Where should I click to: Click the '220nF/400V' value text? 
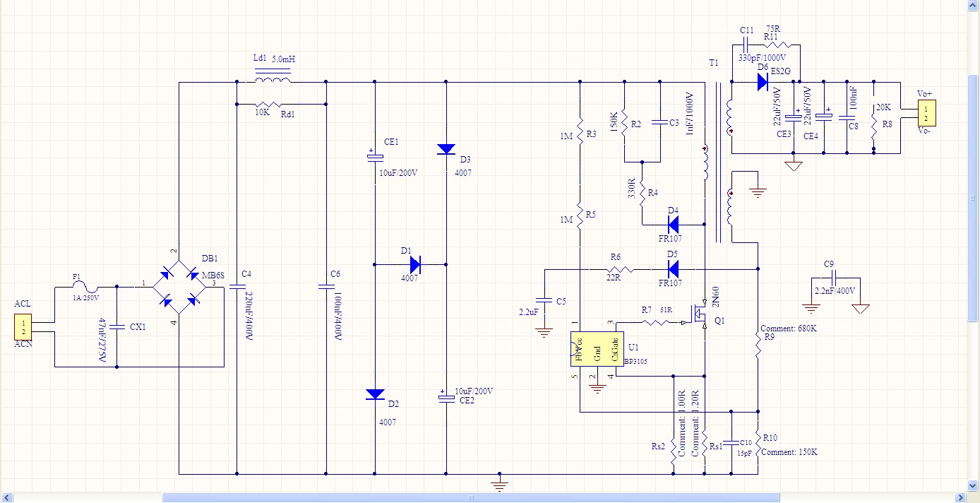coord(248,315)
